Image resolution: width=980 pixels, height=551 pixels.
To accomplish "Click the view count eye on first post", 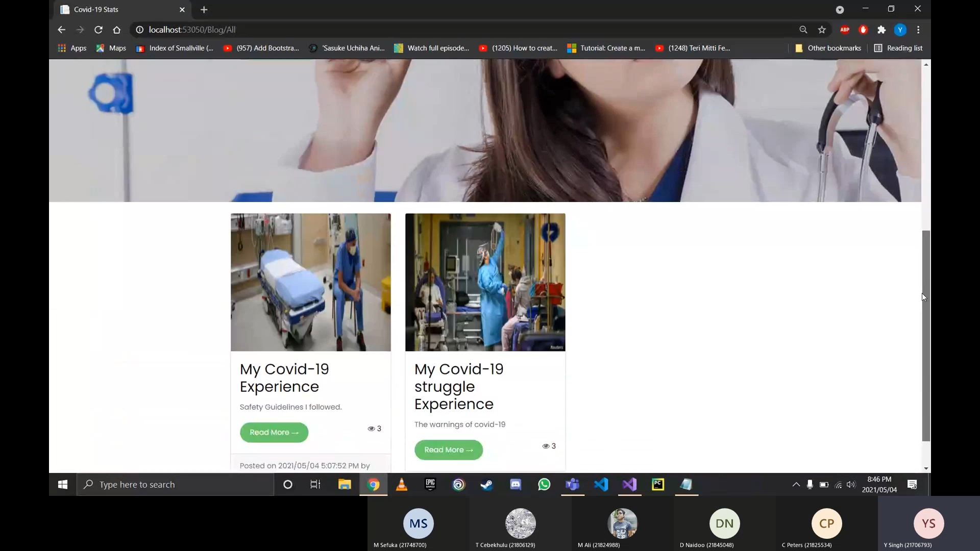I will pos(371,429).
